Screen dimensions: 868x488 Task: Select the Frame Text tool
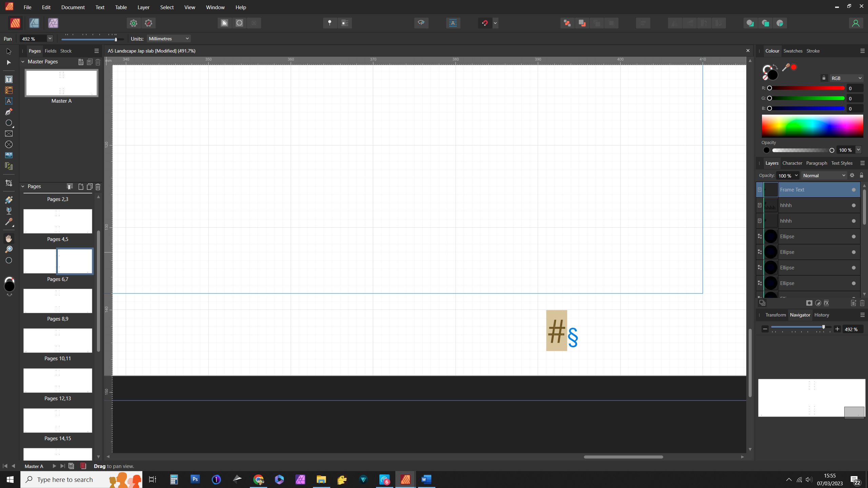(x=9, y=79)
